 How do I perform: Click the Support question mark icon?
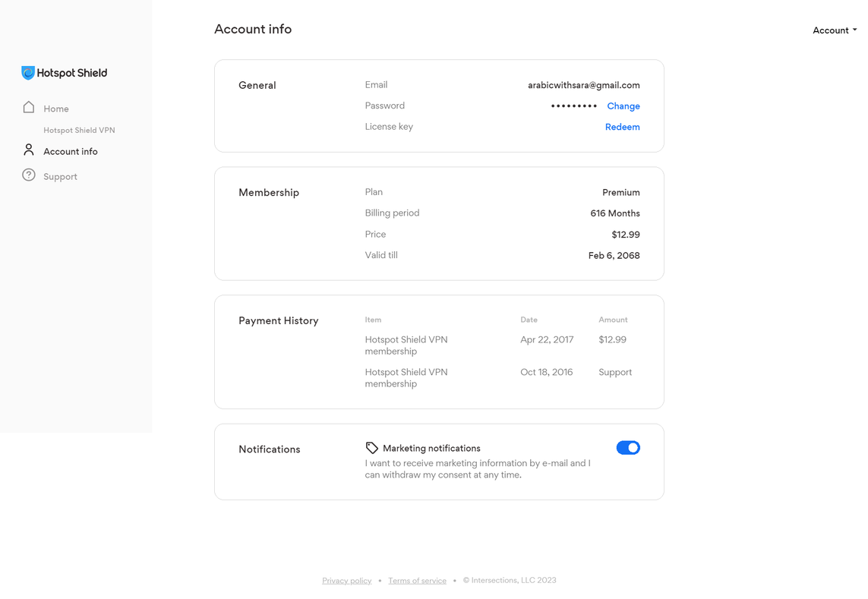pos(29,175)
